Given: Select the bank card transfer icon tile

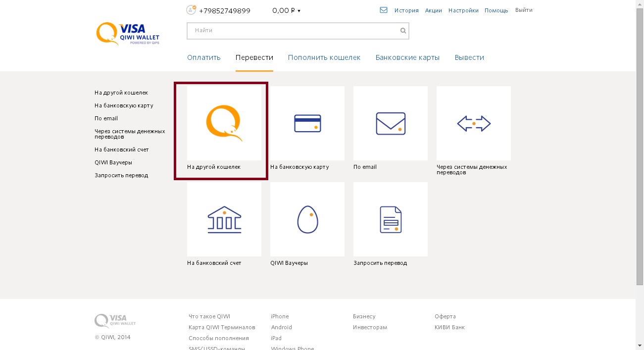Looking at the screenshot, I should [307, 123].
